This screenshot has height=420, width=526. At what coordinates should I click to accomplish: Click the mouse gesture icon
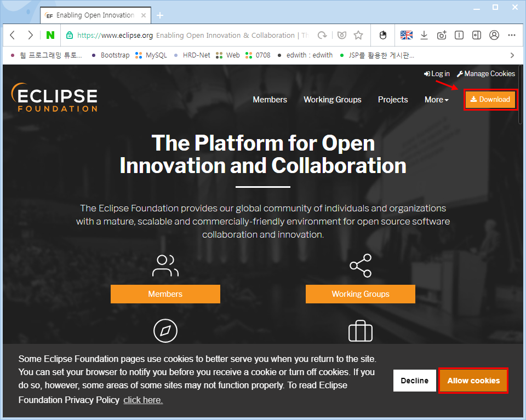click(383, 35)
